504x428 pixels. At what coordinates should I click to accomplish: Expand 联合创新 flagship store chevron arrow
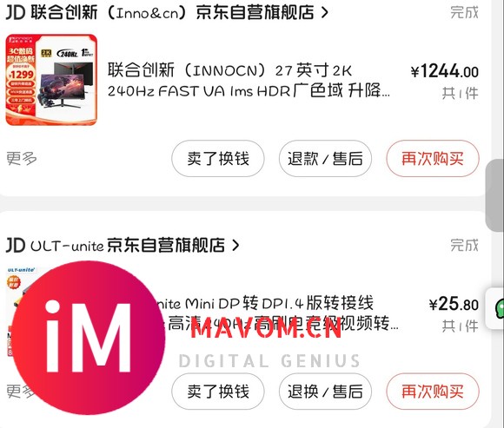point(325,12)
